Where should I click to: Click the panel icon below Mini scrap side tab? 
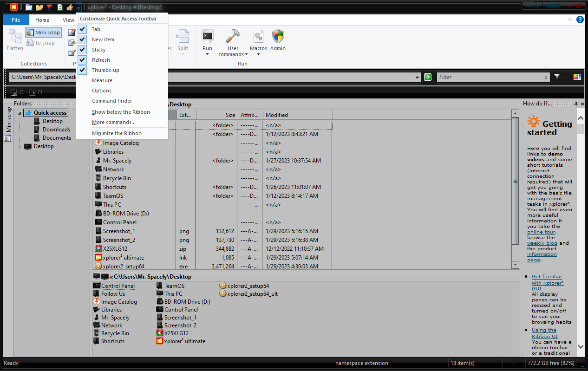[7, 138]
